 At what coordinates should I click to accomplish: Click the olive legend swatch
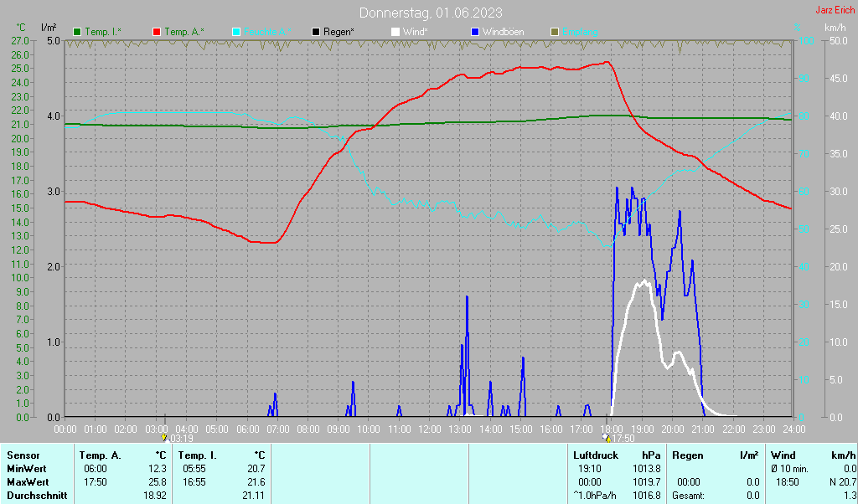coord(554,32)
